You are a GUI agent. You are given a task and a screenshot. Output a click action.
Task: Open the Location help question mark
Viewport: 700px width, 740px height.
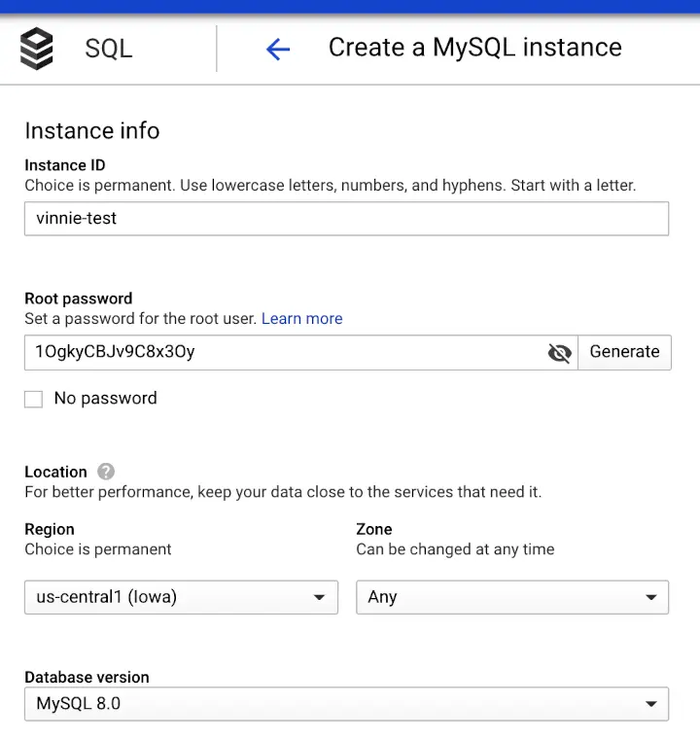(106, 472)
